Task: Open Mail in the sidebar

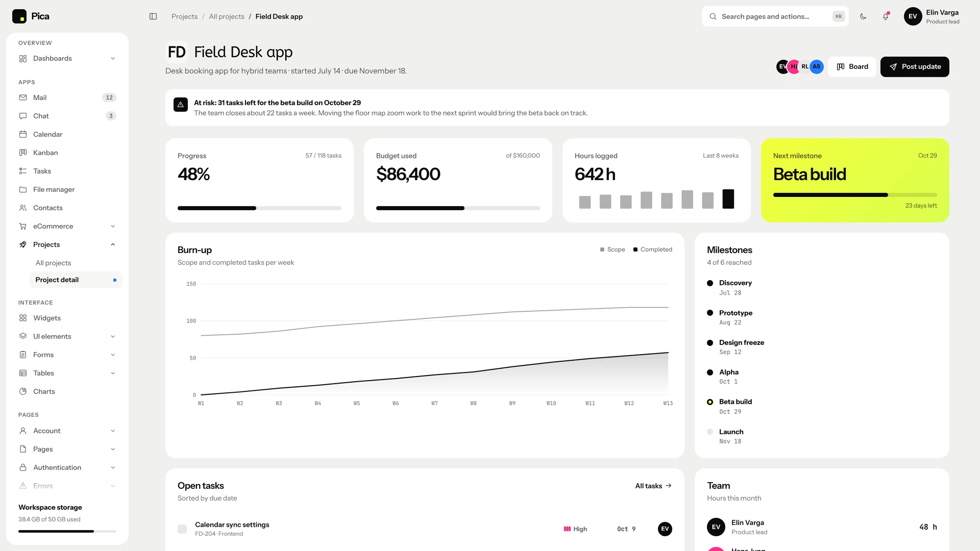Action: click(67, 97)
